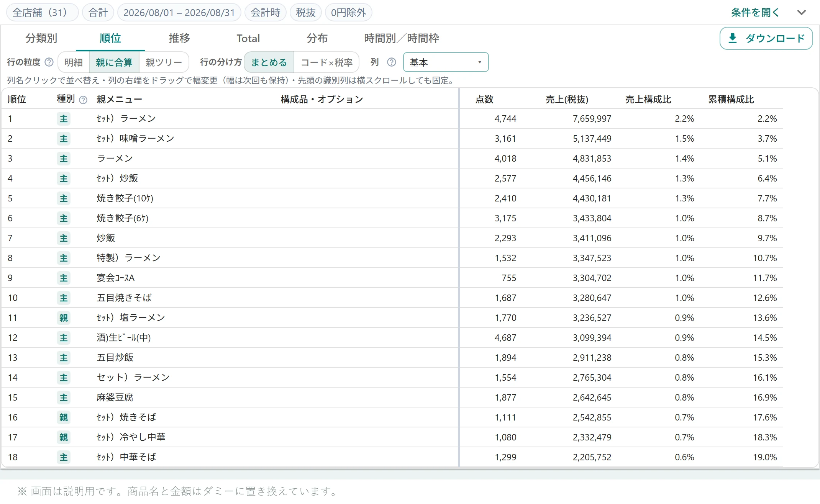
Task: Sort by the 売上構成比 column header
Action: pyautogui.click(x=648, y=99)
